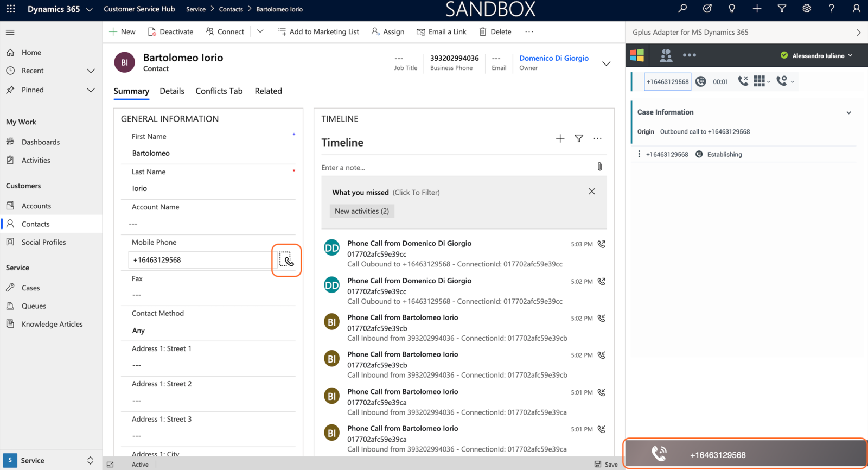Click the Enter a note field
This screenshot has width=868, height=470.
pos(457,168)
